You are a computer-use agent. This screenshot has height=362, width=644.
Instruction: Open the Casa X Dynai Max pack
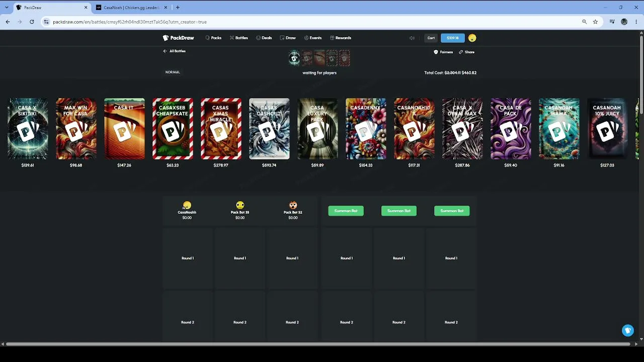(x=462, y=129)
